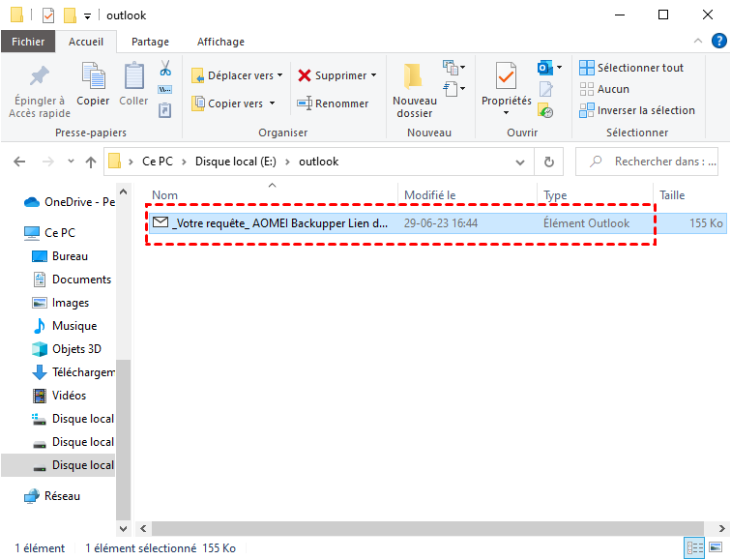This screenshot has width=731, height=560.
Task: Click Ce PC in breadcrumb path
Action: click(x=158, y=162)
